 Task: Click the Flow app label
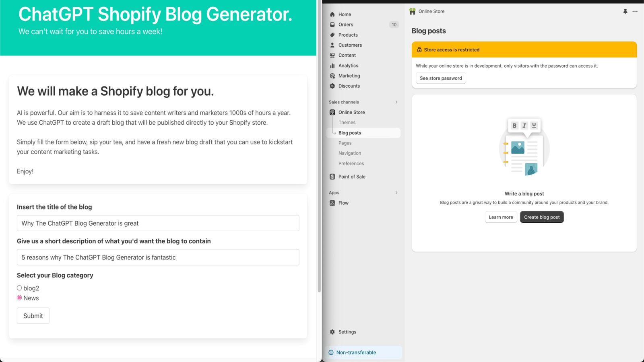pyautogui.click(x=343, y=203)
